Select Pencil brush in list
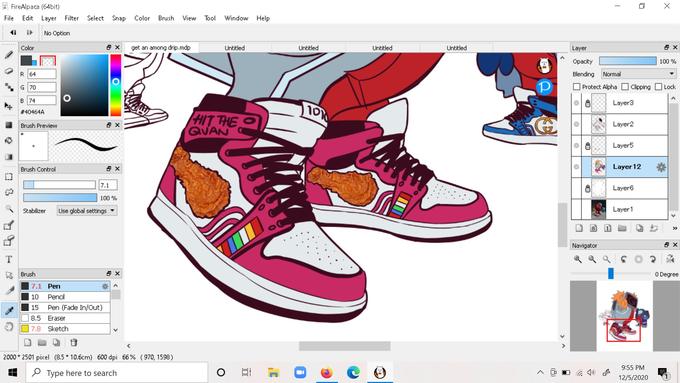This screenshot has width=680, height=383. 65,297
